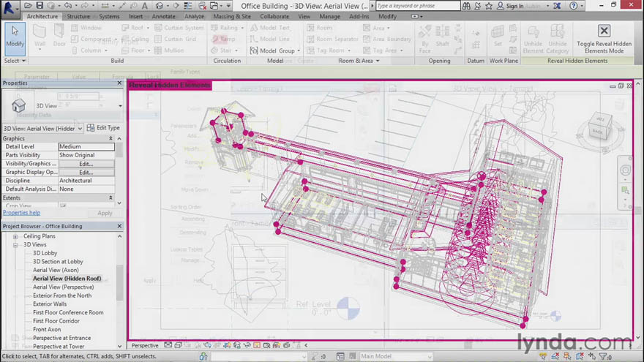Viewport: 644px width, 362px height.
Task: Expand the Ceiling Plans tree node
Action: point(15,236)
